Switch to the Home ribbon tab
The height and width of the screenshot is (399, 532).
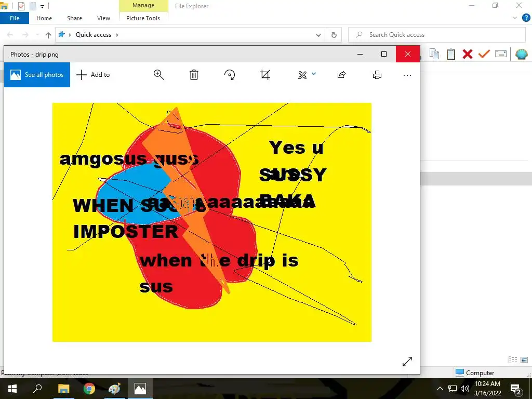pos(44,18)
